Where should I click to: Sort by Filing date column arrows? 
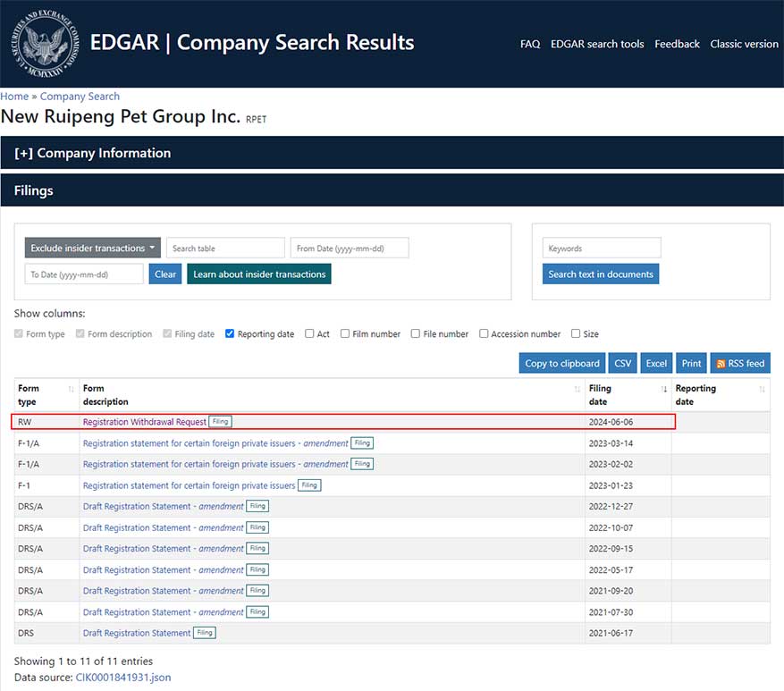pos(663,389)
